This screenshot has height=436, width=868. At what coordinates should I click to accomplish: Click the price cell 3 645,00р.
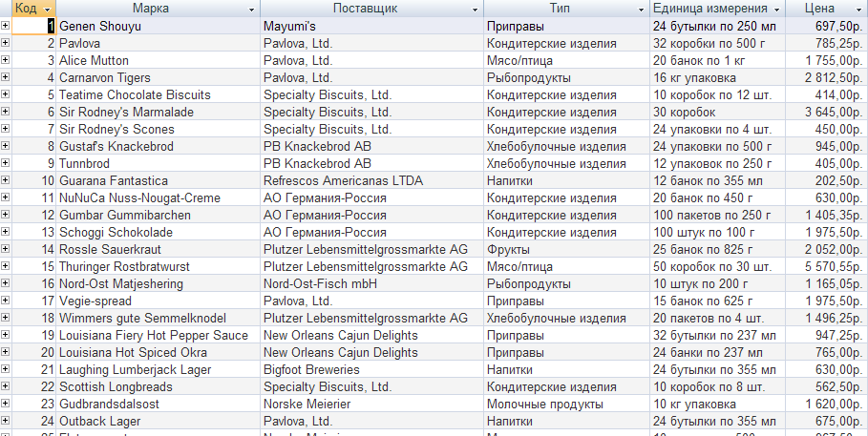pyautogui.click(x=827, y=112)
